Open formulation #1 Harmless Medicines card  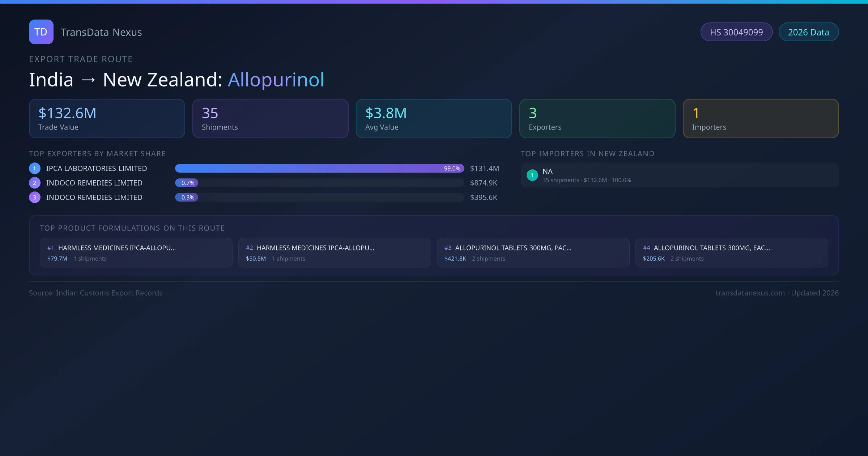[x=136, y=253]
